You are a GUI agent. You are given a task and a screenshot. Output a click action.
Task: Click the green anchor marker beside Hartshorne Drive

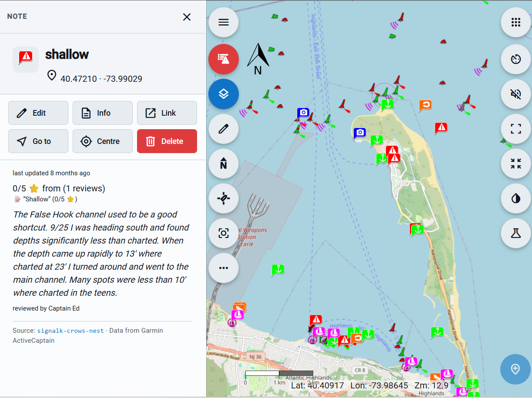click(x=437, y=332)
